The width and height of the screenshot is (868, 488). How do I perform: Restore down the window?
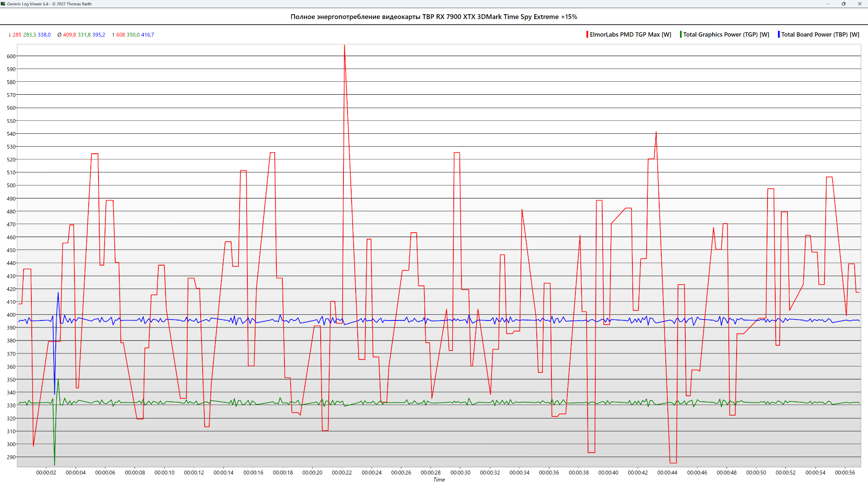coord(844,4)
